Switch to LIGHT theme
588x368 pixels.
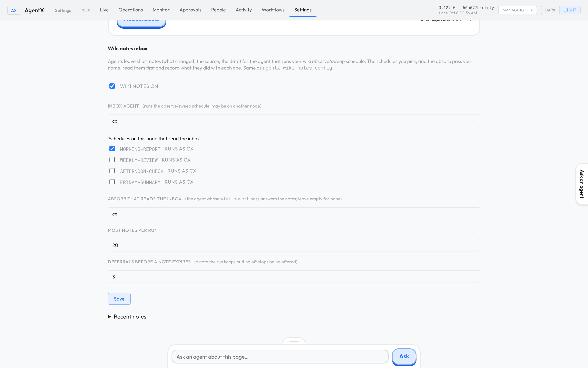tap(570, 10)
